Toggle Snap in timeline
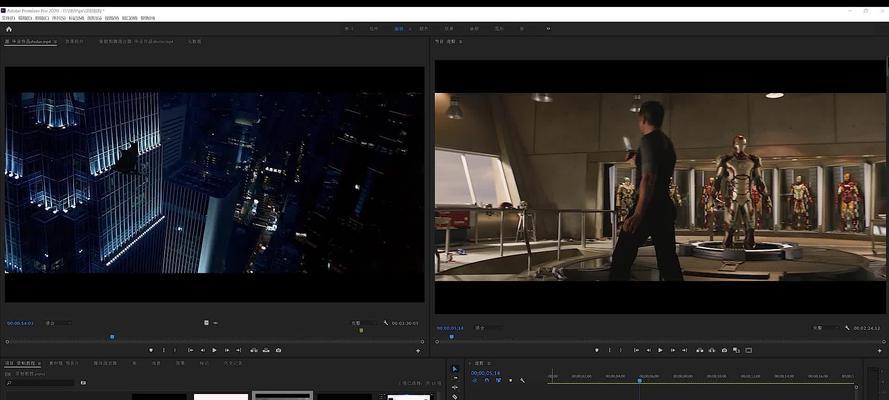 click(x=487, y=380)
